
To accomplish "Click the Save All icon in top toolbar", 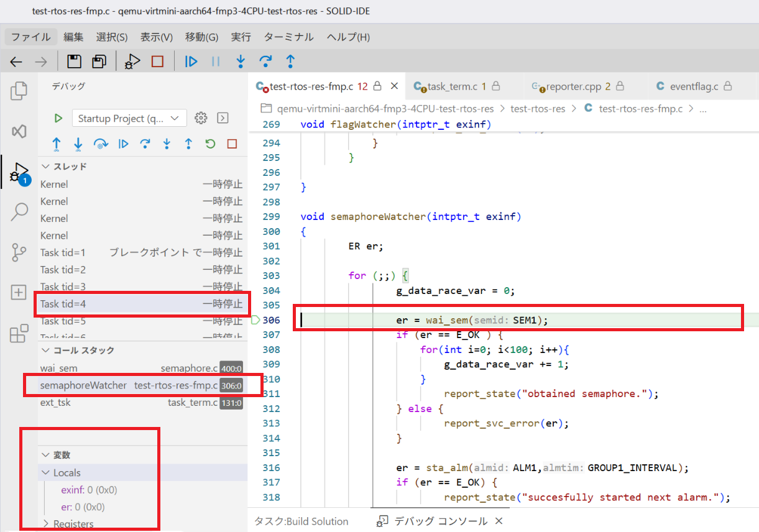I will (x=99, y=61).
